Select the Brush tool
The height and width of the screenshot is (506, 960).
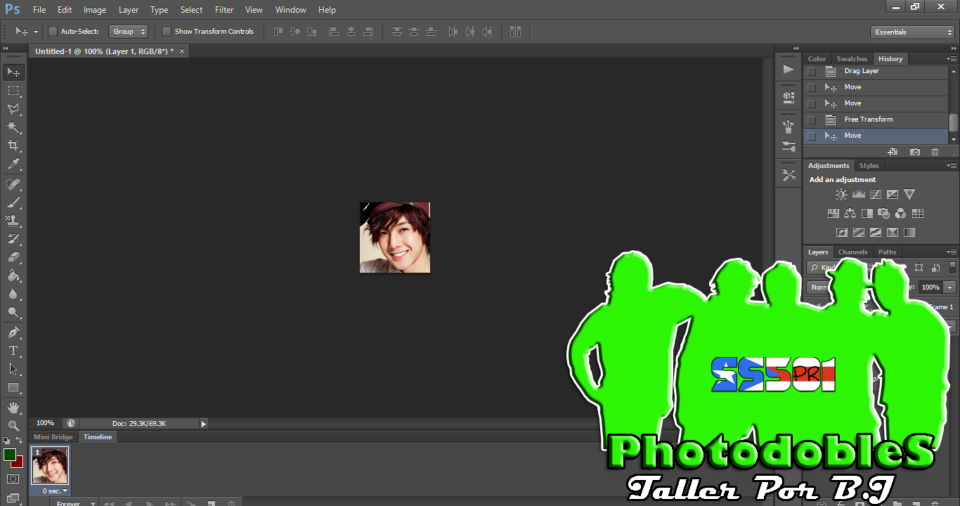click(x=13, y=202)
